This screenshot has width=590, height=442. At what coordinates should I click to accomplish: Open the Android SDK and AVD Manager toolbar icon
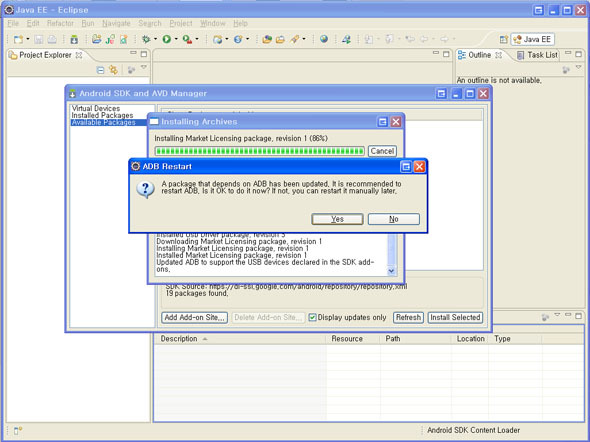(x=74, y=39)
